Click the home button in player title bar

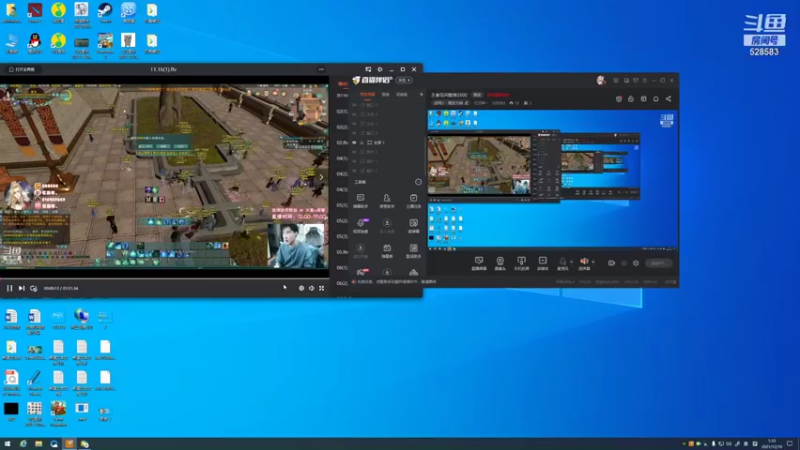22,69
